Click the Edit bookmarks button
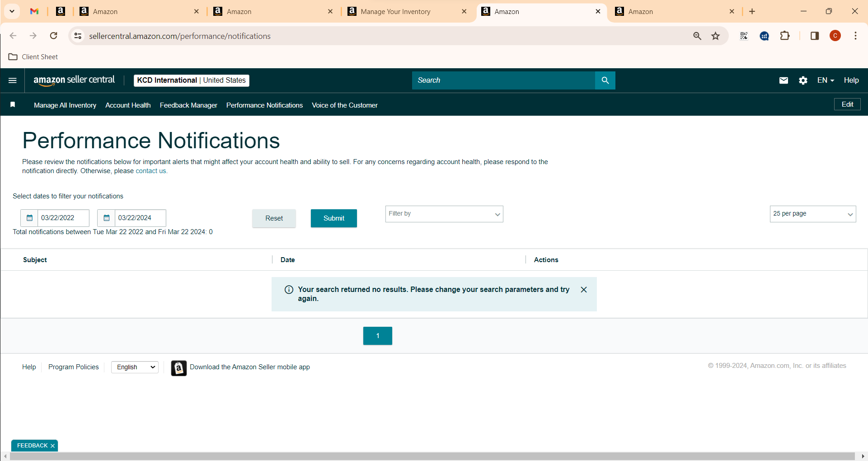Image resolution: width=868 pixels, height=461 pixels. click(847, 104)
